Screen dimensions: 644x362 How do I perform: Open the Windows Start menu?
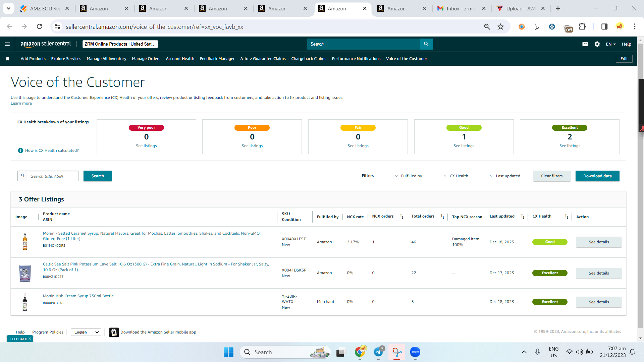tap(228, 352)
